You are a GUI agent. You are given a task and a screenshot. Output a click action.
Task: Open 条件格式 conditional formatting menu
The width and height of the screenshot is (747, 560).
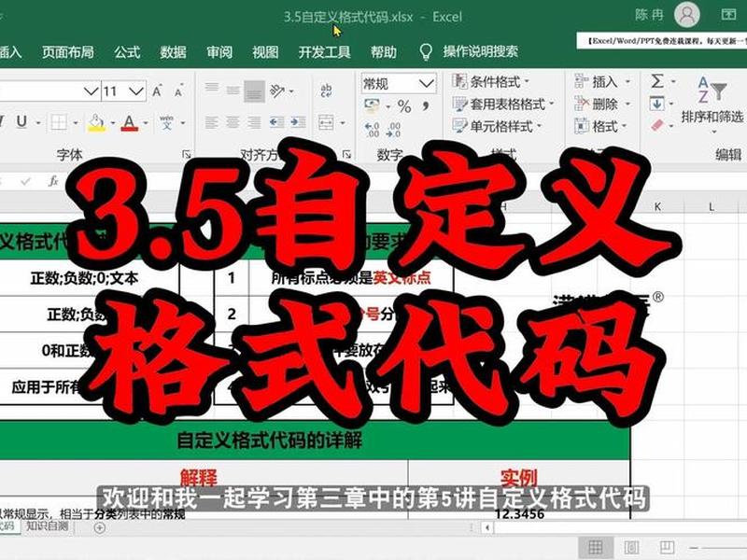tap(491, 81)
